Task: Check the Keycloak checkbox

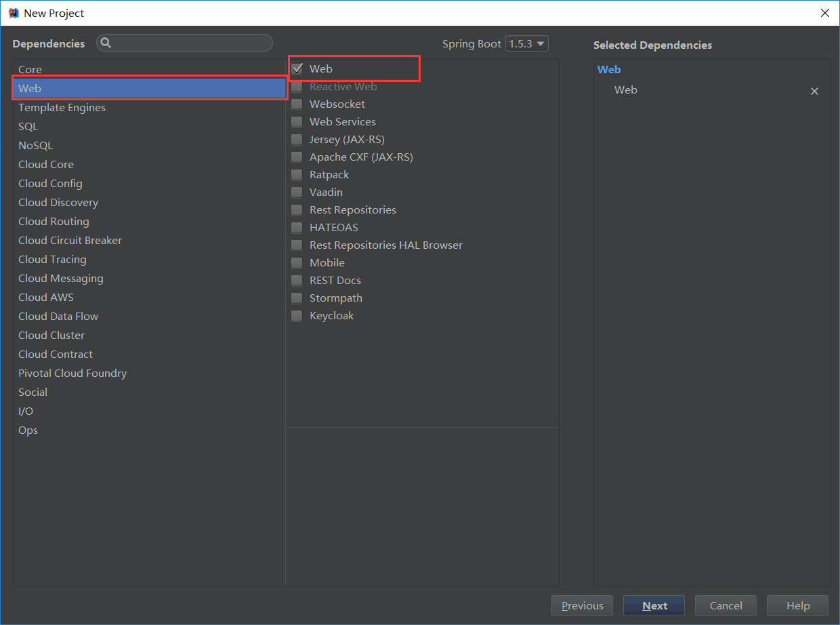Action: point(297,315)
